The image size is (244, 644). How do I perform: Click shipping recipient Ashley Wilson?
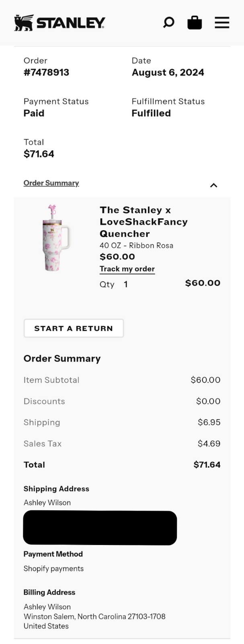pyautogui.click(x=47, y=502)
